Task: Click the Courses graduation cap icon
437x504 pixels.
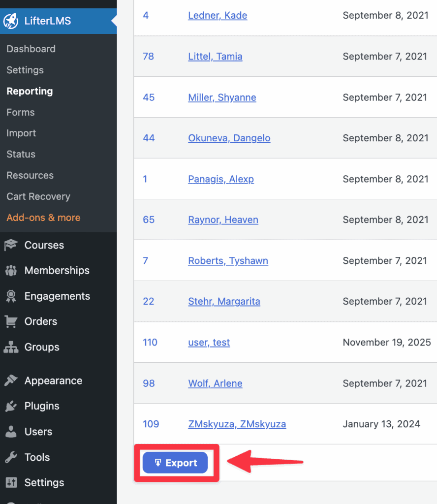Action: pyautogui.click(x=11, y=245)
